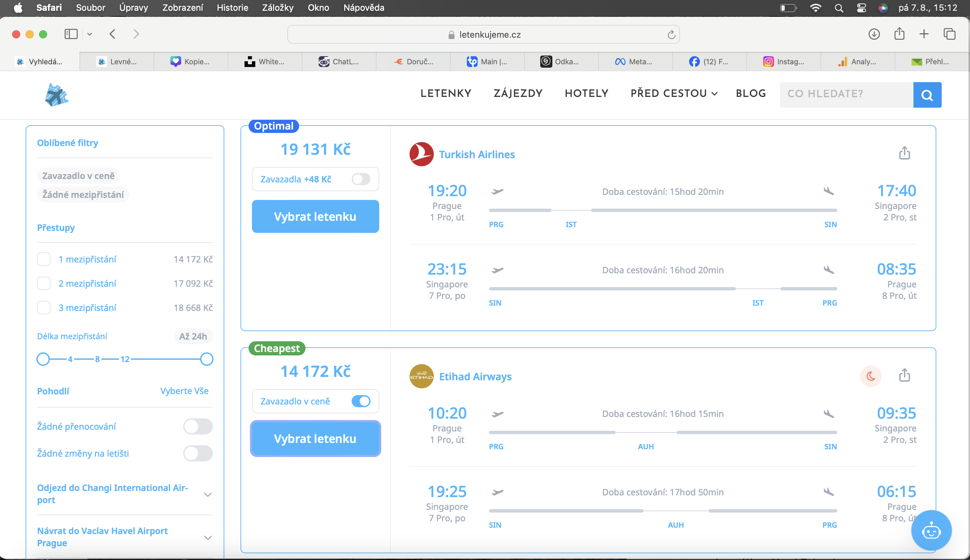This screenshot has width=970, height=560.
Task: Click the Wi-Fi status icon
Action: coord(815,8)
